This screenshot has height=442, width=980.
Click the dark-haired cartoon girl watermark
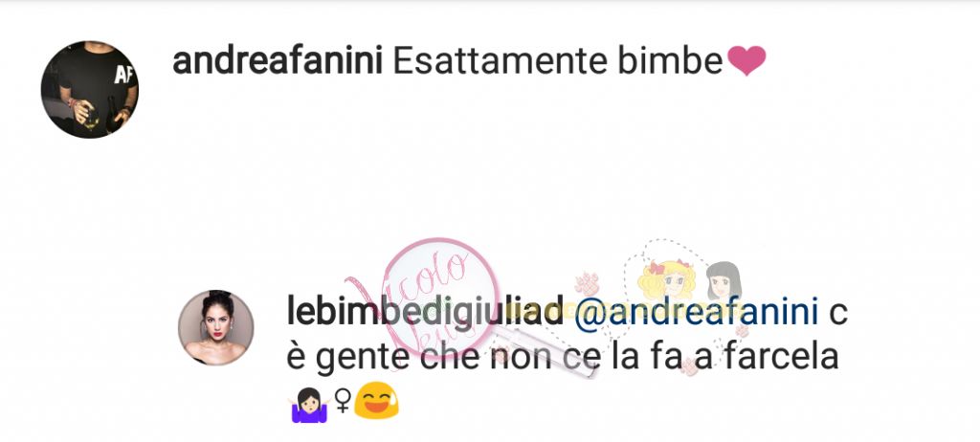click(x=724, y=282)
